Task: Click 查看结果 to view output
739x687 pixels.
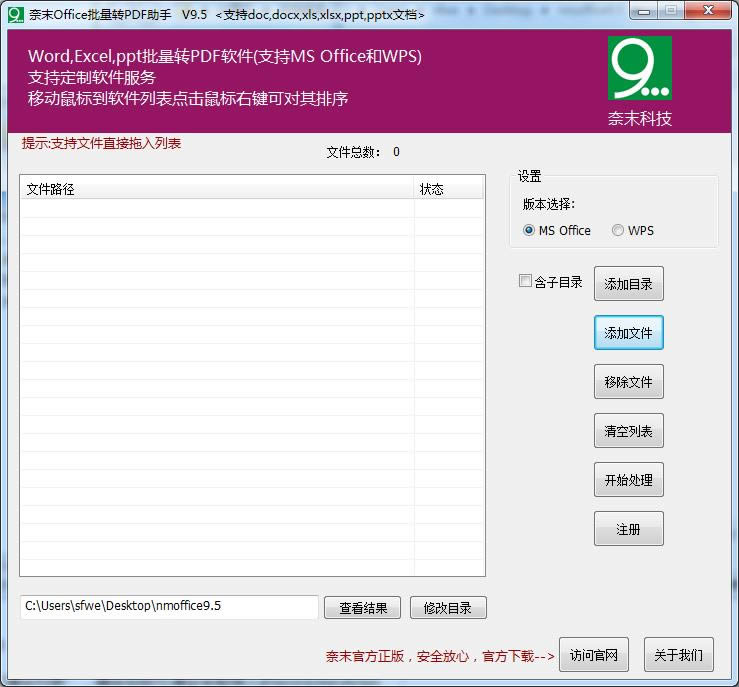Action: 362,608
